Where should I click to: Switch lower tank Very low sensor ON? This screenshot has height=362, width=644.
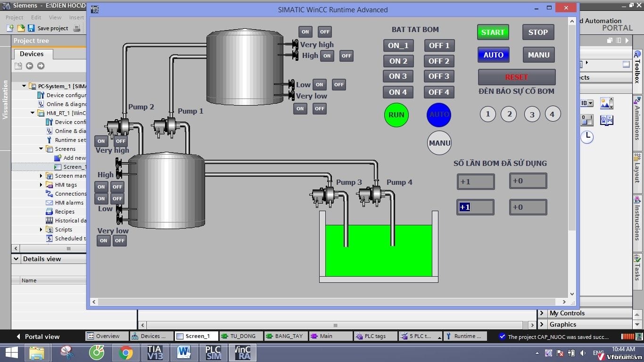(104, 240)
